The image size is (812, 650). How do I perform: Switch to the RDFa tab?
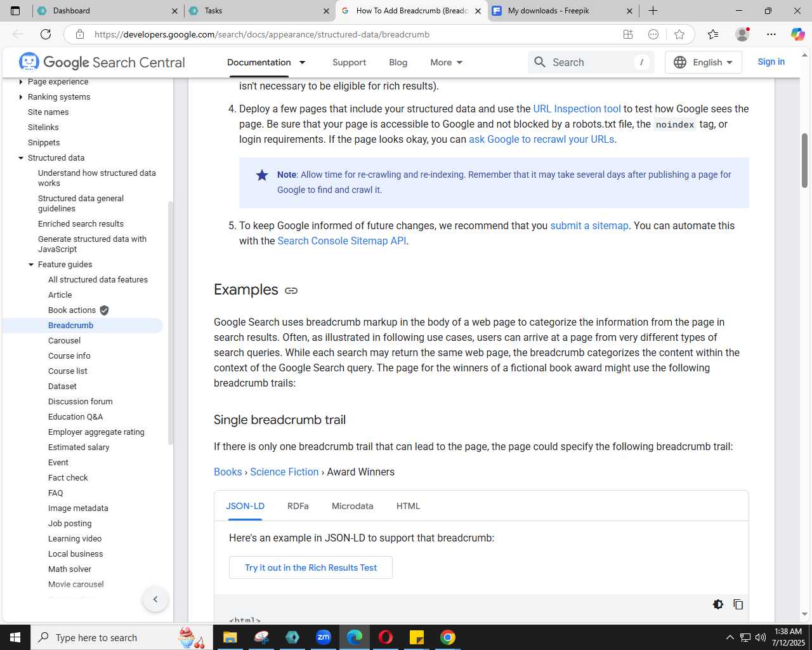point(298,506)
